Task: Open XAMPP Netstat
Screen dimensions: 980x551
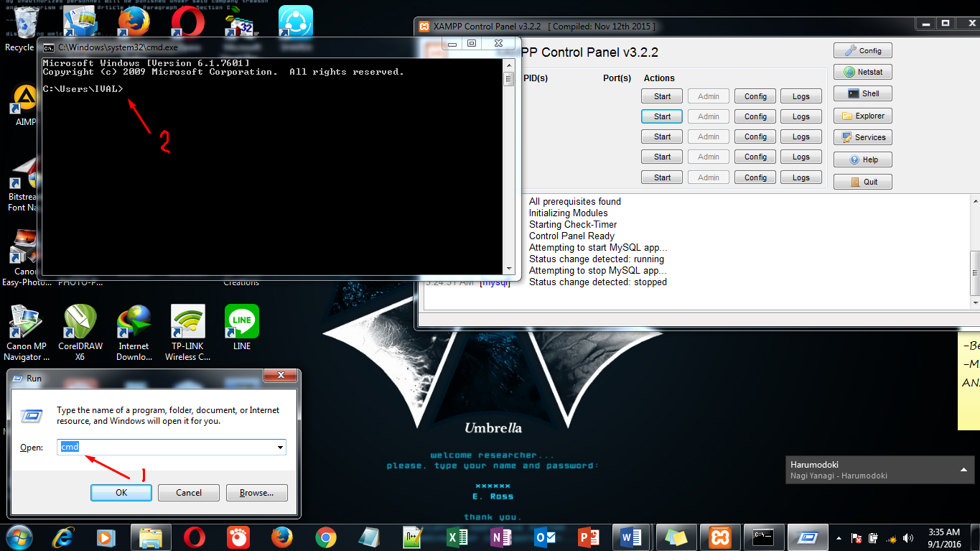Action: coord(862,71)
